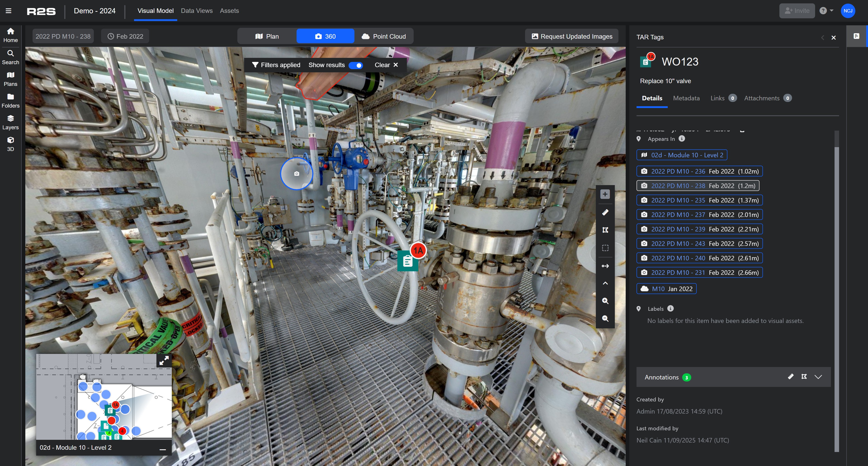
Task: Select the ruler measure tool in viewer toolbar
Action: pos(605,212)
